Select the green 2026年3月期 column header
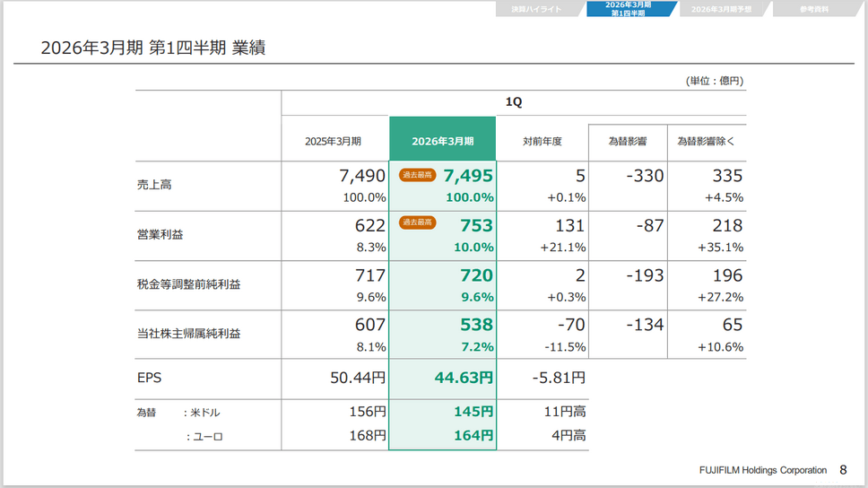This screenshot has width=868, height=488. tap(442, 141)
